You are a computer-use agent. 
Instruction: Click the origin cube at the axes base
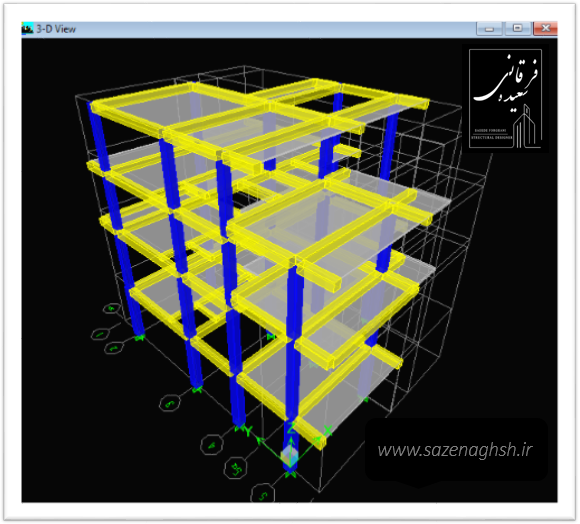pyautogui.click(x=289, y=457)
